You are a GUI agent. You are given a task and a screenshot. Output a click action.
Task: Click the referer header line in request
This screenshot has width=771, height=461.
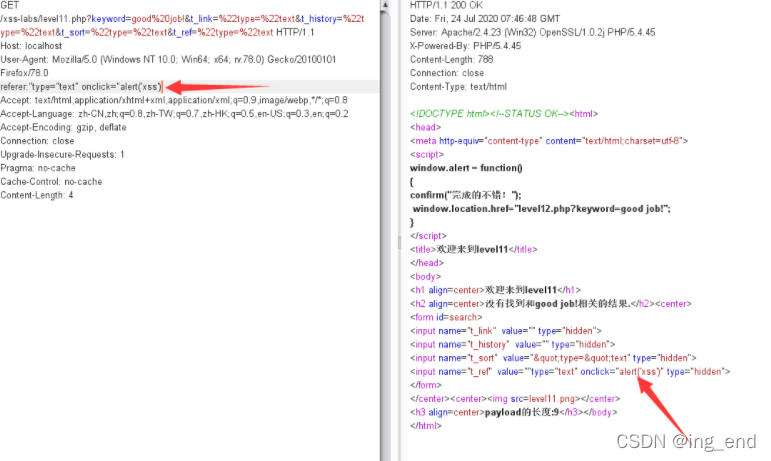coord(82,87)
